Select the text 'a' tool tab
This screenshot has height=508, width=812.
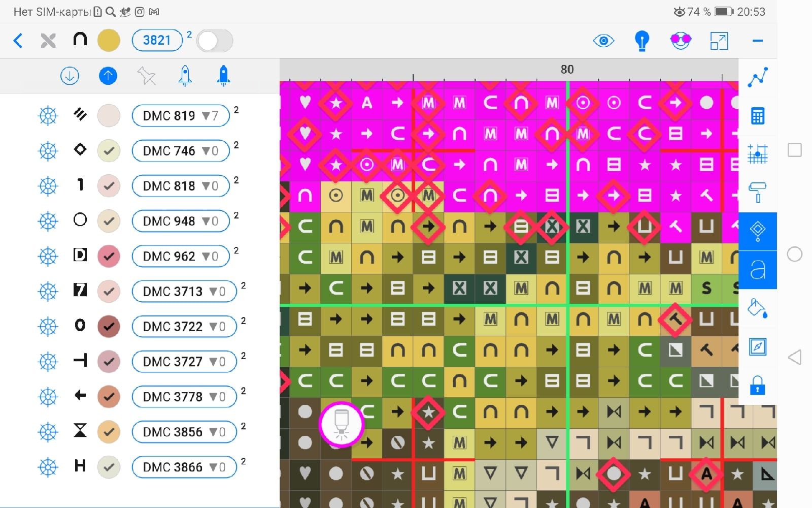[757, 270]
